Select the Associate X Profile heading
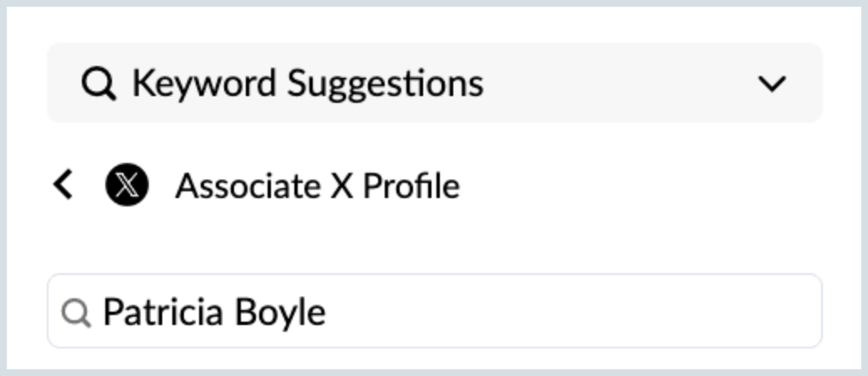This screenshot has width=868, height=376. pyautogui.click(x=317, y=185)
